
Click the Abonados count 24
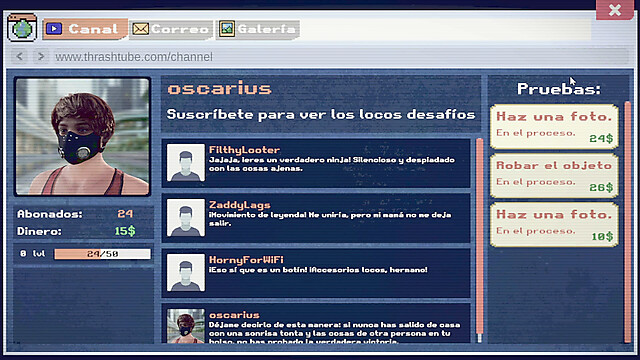pyautogui.click(x=125, y=213)
